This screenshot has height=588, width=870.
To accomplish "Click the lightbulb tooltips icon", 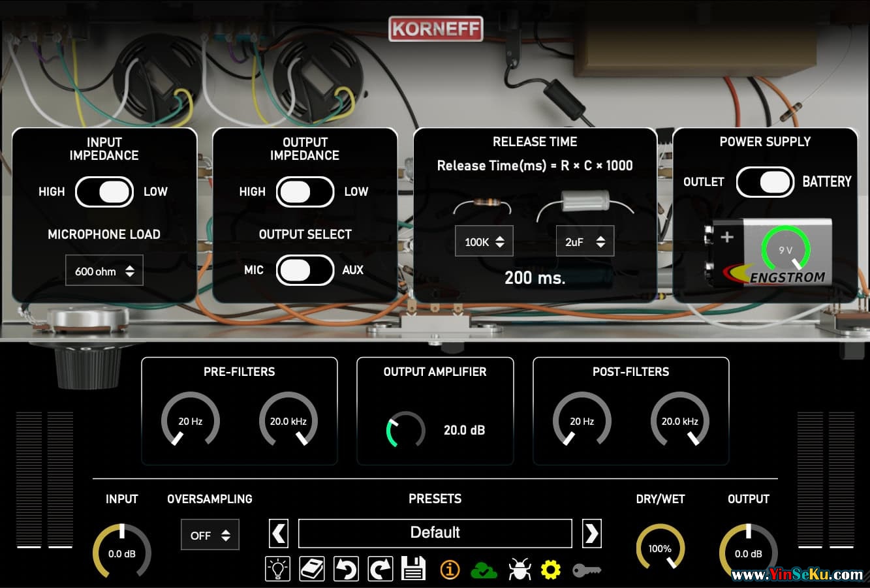I will [278, 569].
